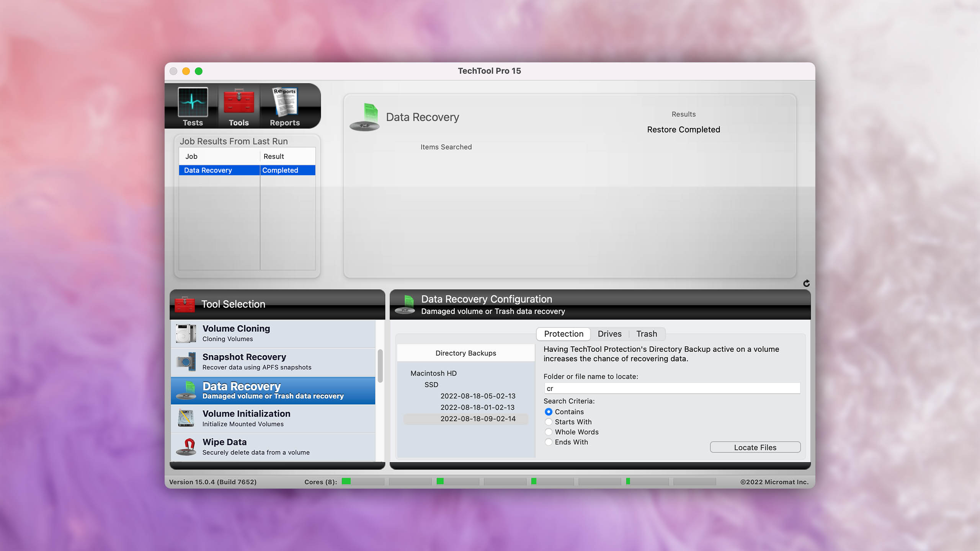This screenshot has height=551, width=980.
Task: Switch to the Drives tab
Action: coord(609,334)
